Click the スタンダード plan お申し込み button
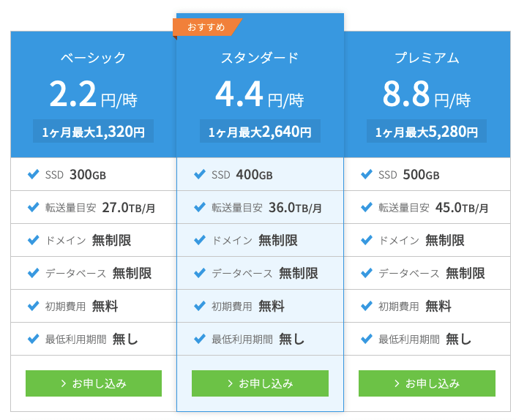Viewport: 516px width, 420px height. [x=260, y=383]
